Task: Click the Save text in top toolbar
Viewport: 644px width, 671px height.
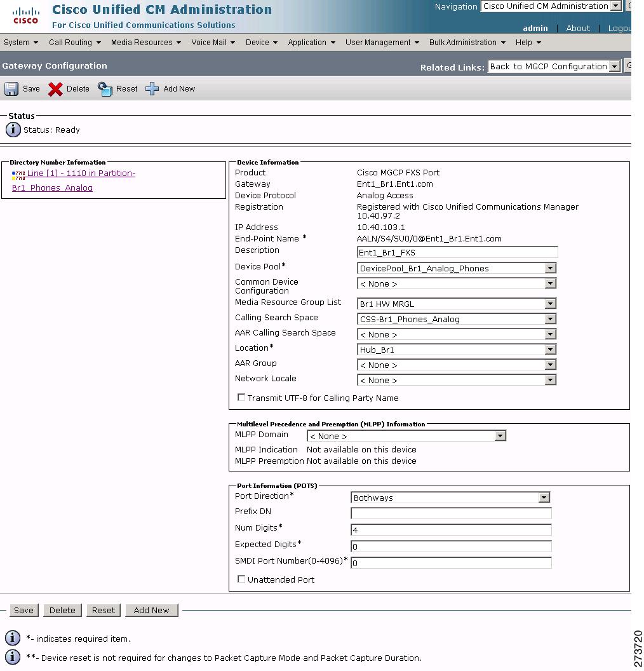Action: [x=31, y=88]
